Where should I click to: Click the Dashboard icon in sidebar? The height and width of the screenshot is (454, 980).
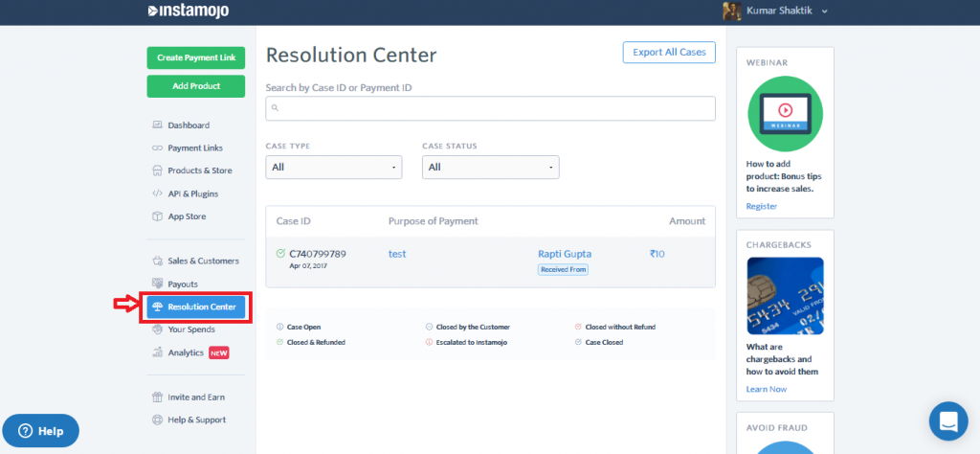pyautogui.click(x=157, y=125)
